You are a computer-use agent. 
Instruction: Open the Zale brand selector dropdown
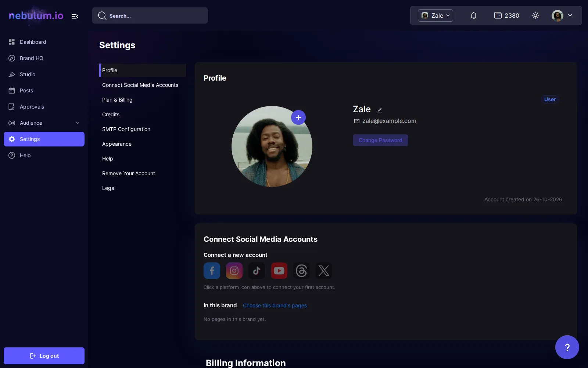coord(435,15)
